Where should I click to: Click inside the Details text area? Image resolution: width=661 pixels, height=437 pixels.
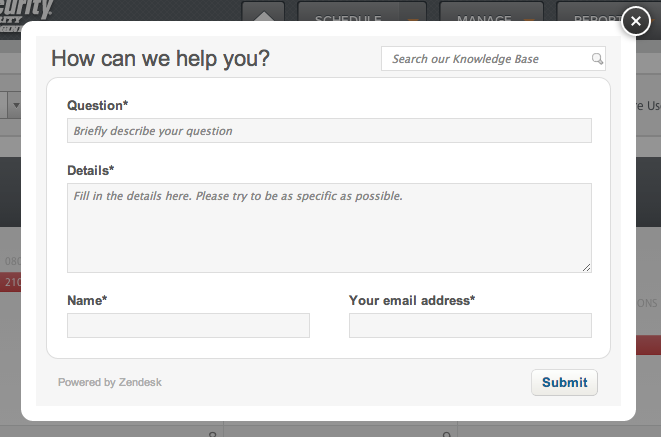point(329,228)
